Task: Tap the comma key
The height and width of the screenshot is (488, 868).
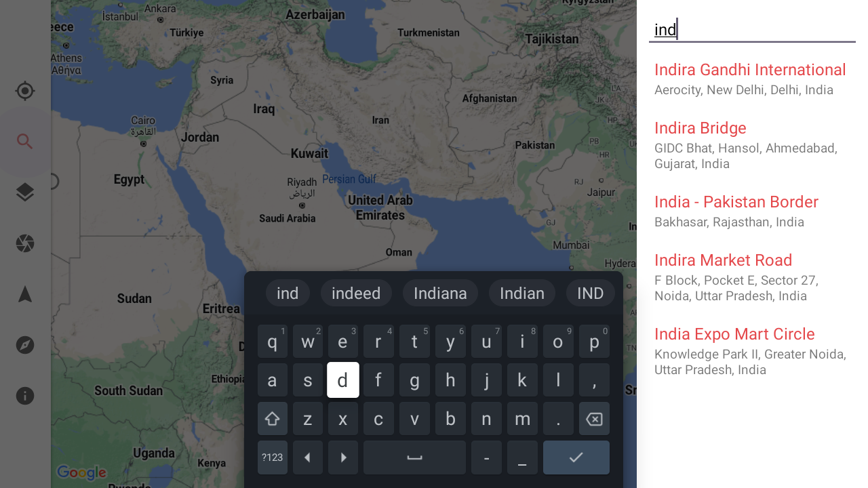Action: (594, 380)
